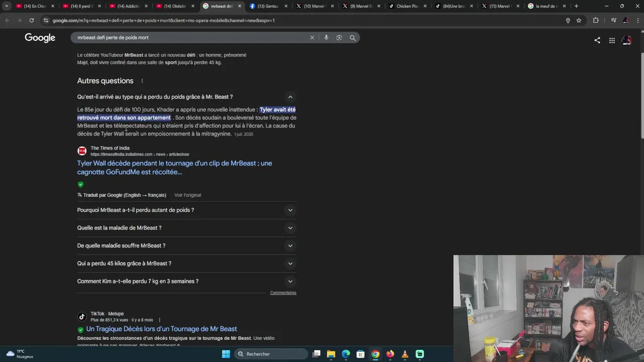Launch Microsoft Edge from taskbar
The image size is (644, 362).
coord(346,354)
